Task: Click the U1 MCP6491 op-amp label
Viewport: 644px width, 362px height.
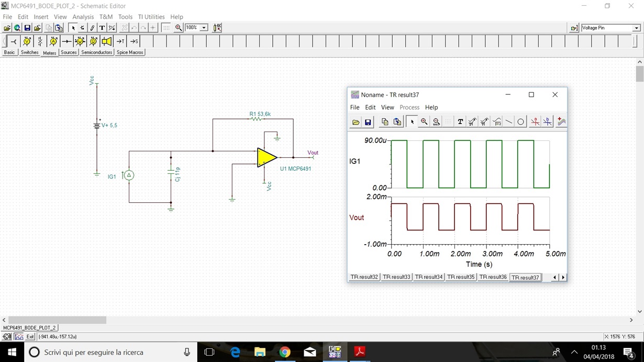Action: point(295,169)
